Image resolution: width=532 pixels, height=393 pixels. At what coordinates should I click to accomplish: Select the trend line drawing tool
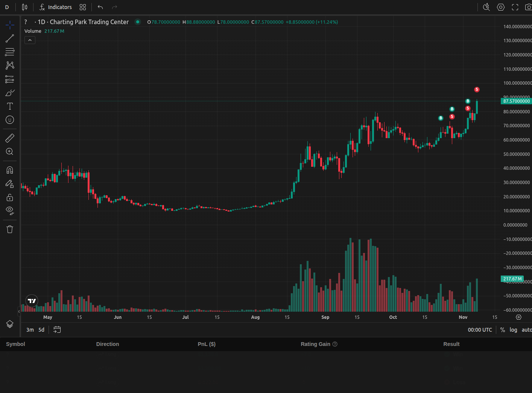pos(10,38)
